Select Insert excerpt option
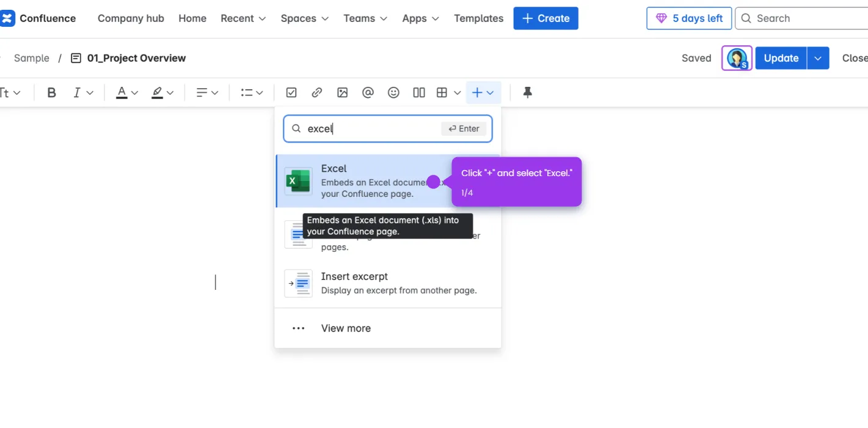The image size is (868, 428). [388, 283]
